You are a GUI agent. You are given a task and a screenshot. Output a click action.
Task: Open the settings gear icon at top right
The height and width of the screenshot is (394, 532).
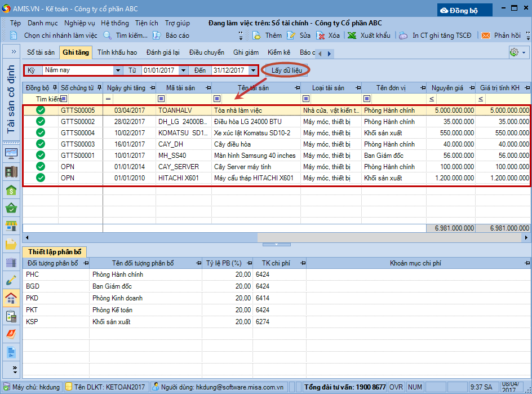pyautogui.click(x=513, y=52)
